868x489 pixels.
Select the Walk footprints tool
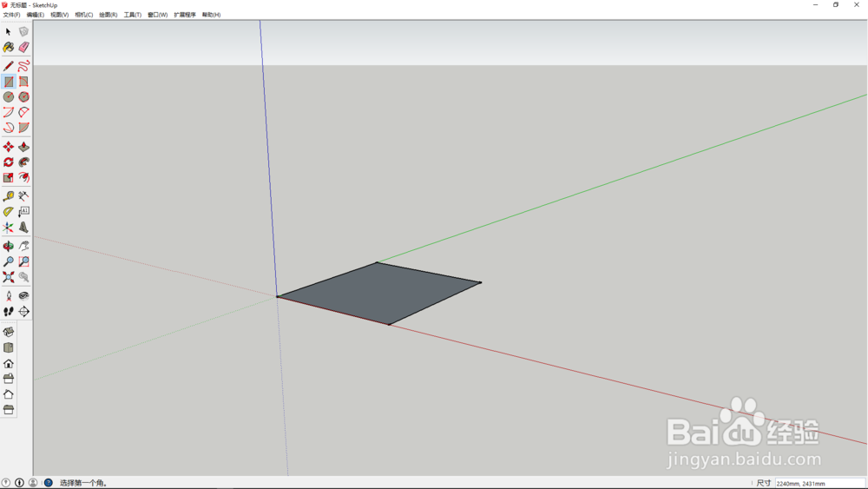point(9,312)
